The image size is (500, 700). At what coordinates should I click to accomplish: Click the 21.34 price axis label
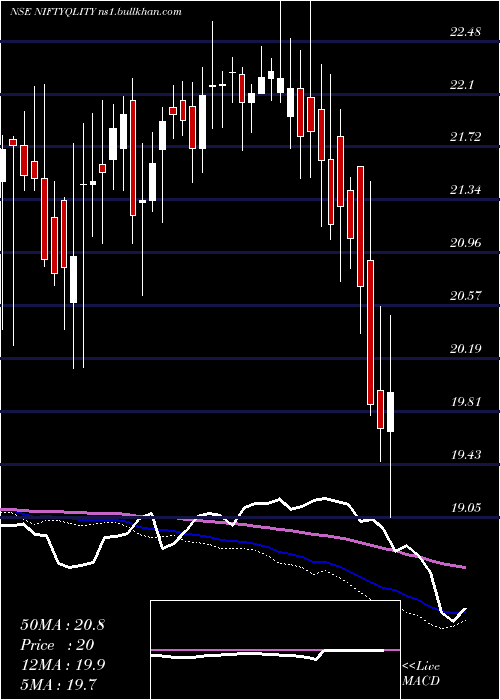(x=465, y=191)
